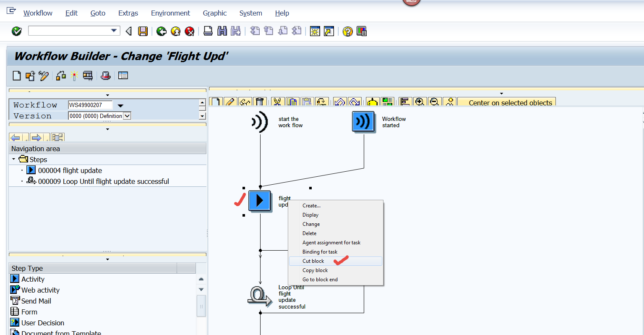Open the Graphic menu
The width and height of the screenshot is (644, 335).
[215, 13]
